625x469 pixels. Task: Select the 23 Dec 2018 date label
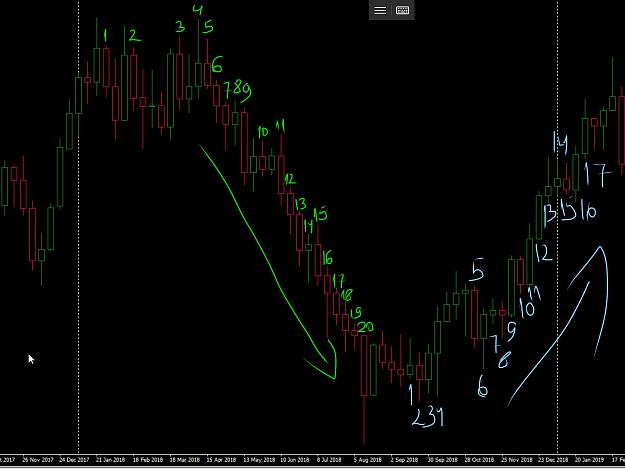(553, 460)
